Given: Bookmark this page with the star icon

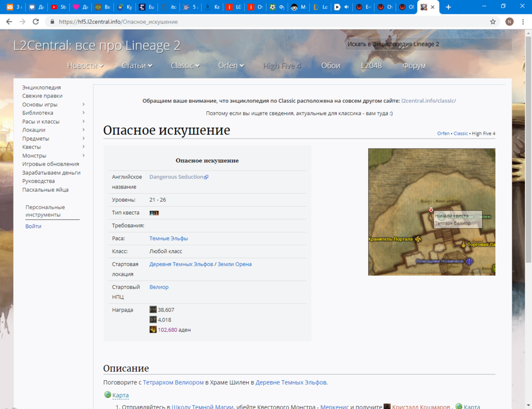Looking at the screenshot, I should tap(493, 22).
